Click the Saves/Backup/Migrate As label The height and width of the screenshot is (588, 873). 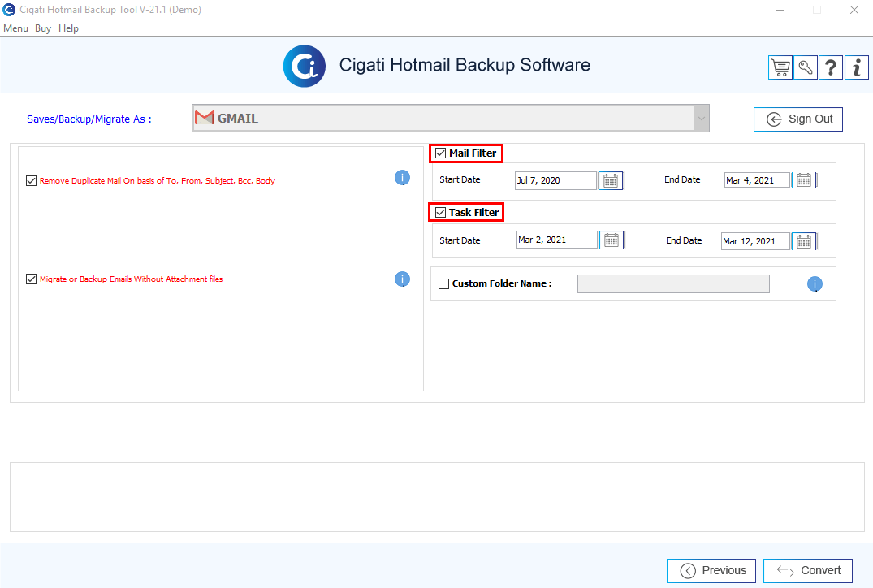(89, 119)
